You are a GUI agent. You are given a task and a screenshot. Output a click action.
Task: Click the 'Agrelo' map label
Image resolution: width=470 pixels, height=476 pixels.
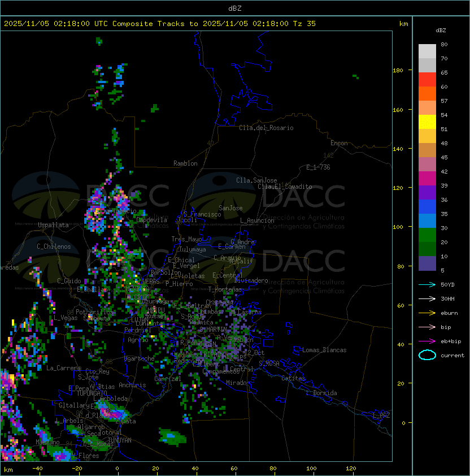click(138, 340)
